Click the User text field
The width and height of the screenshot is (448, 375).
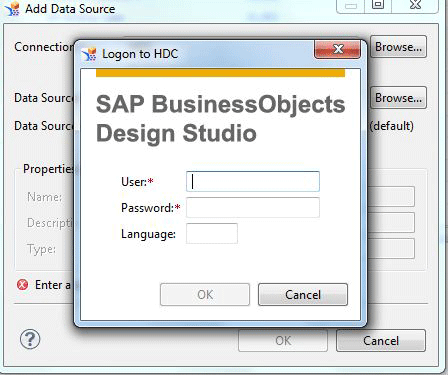(253, 181)
